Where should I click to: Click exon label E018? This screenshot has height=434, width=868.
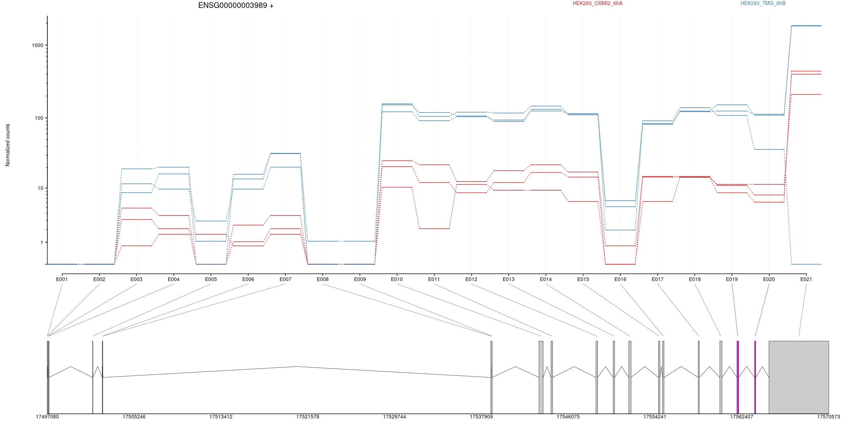tap(695, 279)
